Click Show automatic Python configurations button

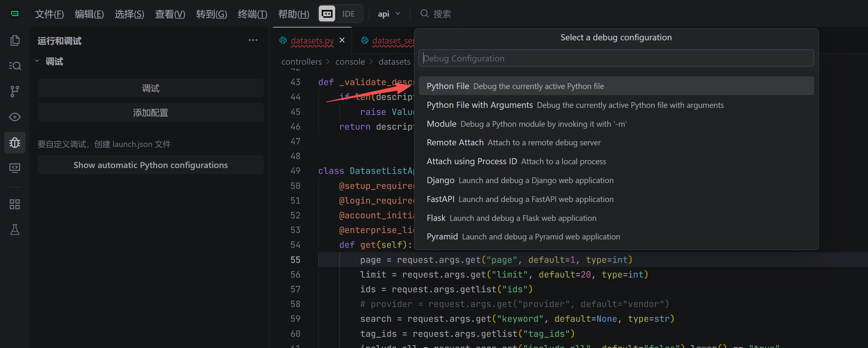[150, 165]
